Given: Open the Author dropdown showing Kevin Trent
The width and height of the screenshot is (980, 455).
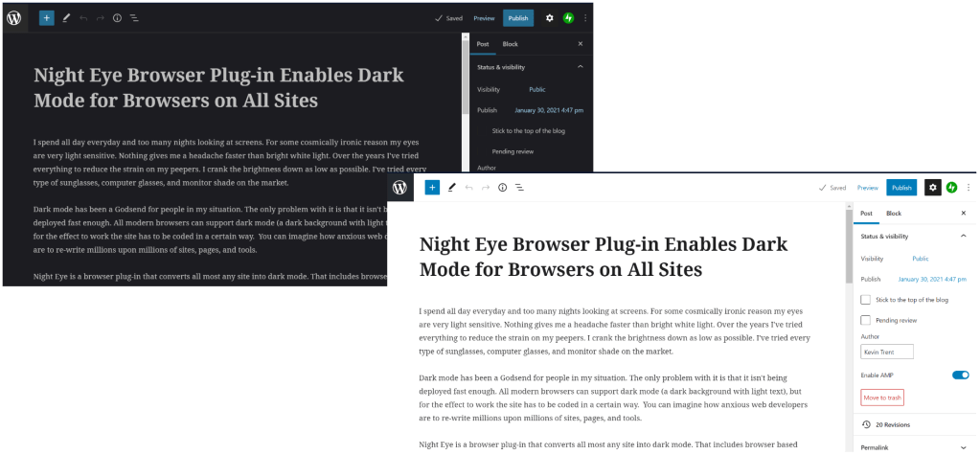Looking at the screenshot, I should [887, 352].
